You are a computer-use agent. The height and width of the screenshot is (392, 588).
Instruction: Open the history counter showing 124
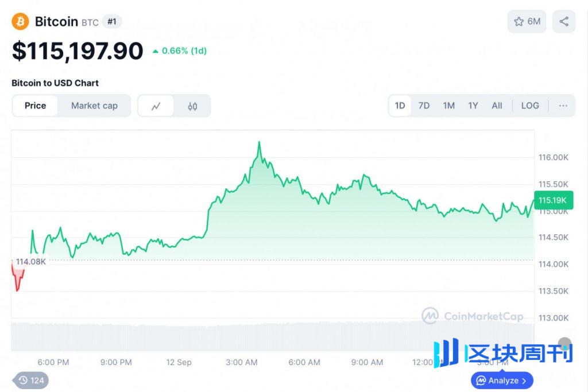(x=31, y=380)
